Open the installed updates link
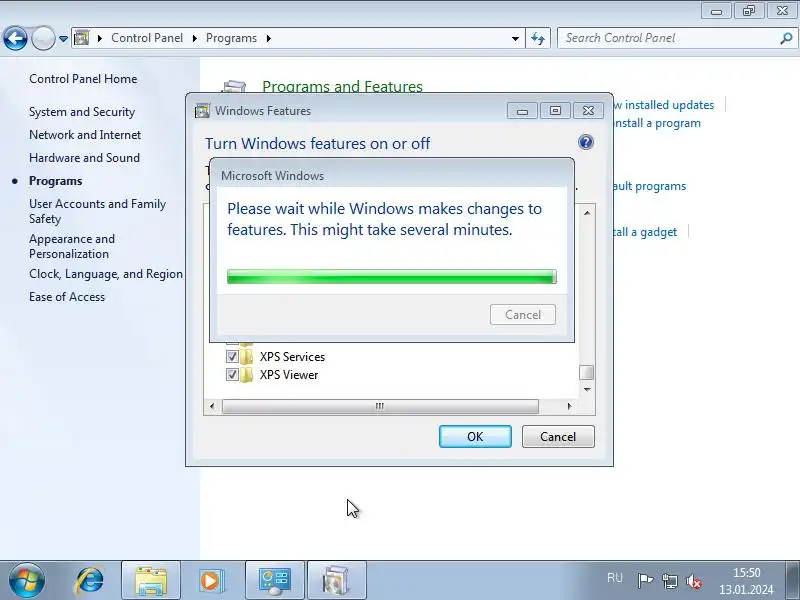 (x=663, y=105)
